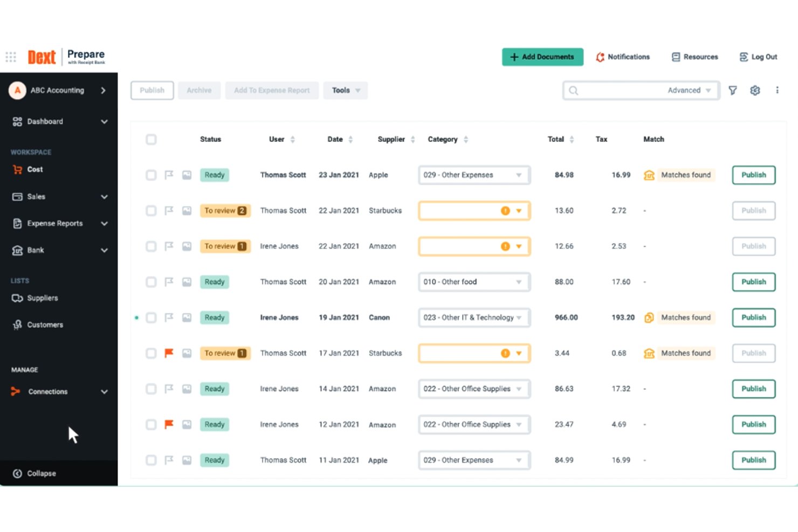Click bank match icon for 23 Jan Apple
The image size is (798, 532).
(x=649, y=175)
